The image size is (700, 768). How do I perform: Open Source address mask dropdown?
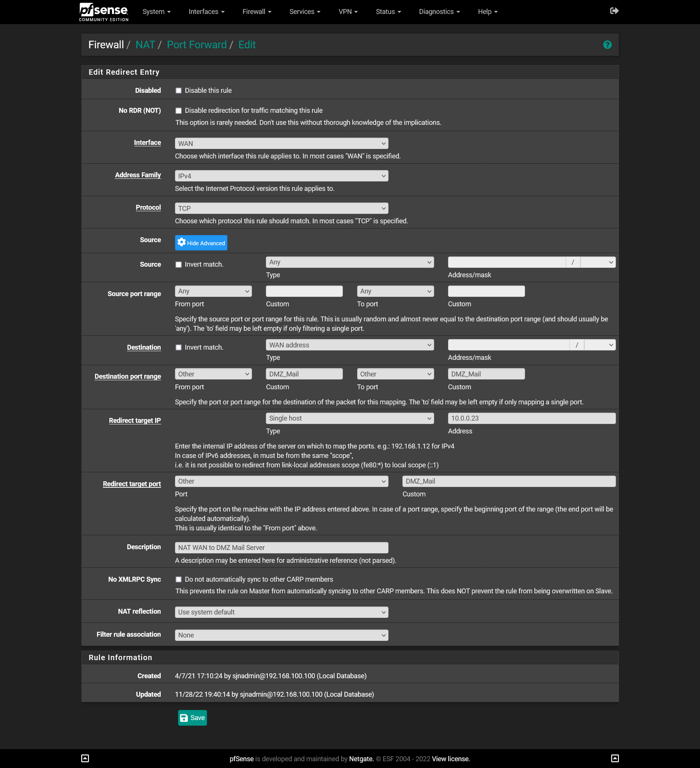coord(598,262)
